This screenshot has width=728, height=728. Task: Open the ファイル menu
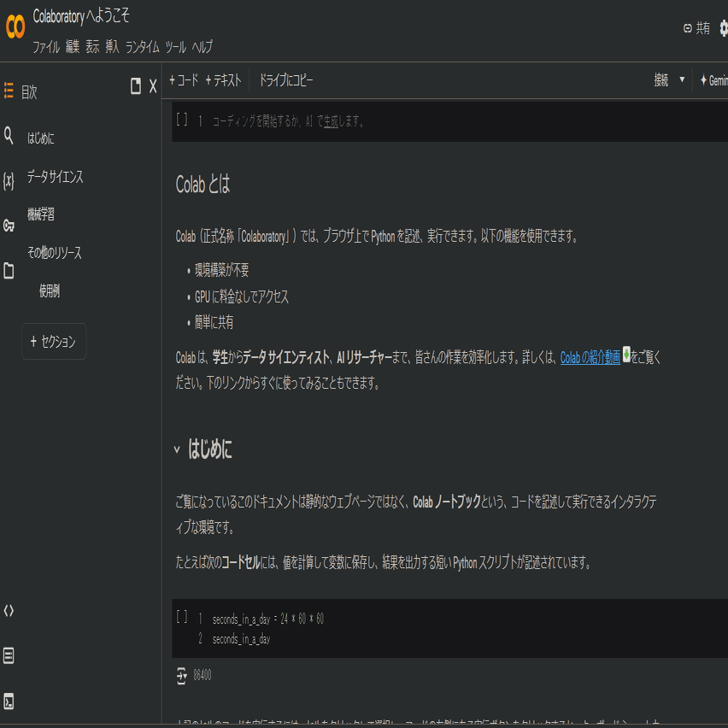pos(46,47)
